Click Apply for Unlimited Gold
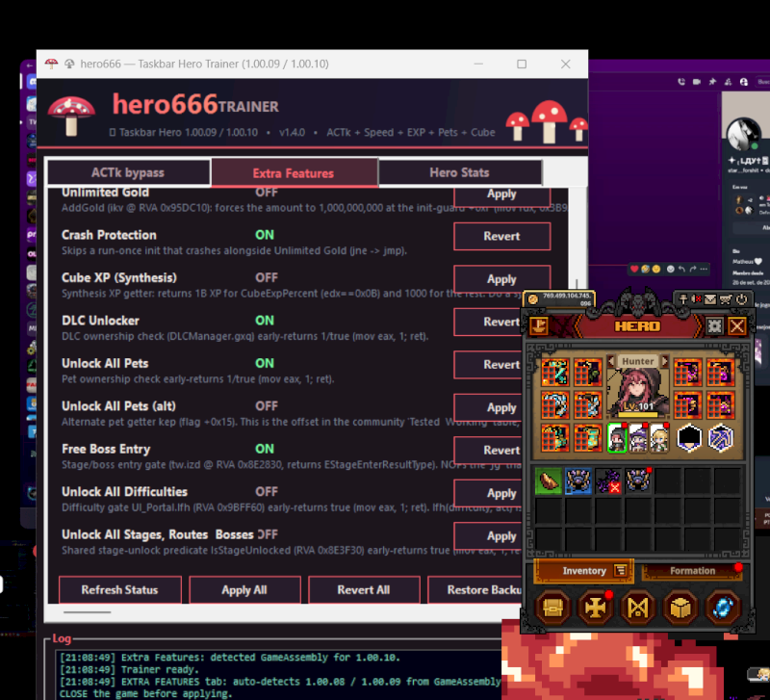Viewport: 770px width, 700px height. (x=501, y=195)
